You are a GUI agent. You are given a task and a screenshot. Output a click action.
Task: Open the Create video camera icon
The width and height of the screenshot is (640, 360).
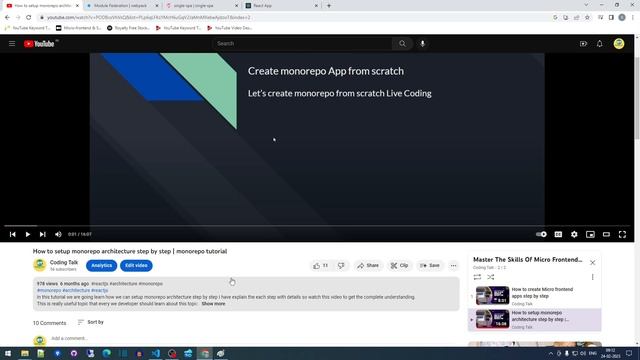pos(583,44)
